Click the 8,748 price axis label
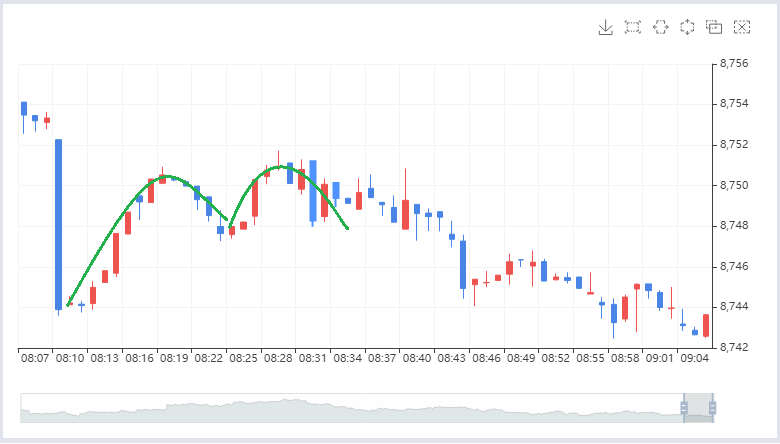This screenshot has width=780, height=444. pos(734,226)
